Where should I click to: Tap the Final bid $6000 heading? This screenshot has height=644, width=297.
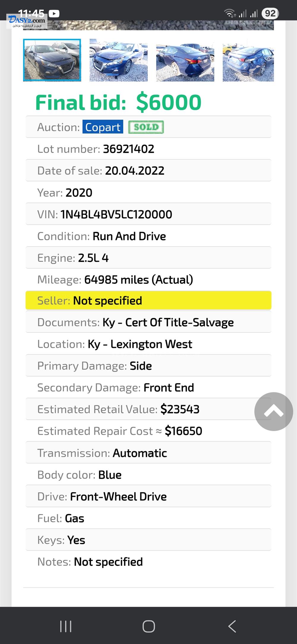118,102
